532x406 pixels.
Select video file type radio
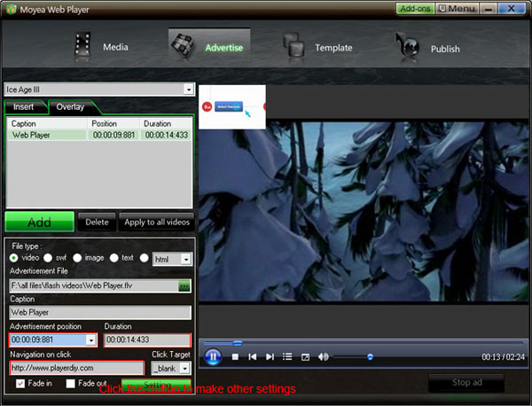point(14,258)
